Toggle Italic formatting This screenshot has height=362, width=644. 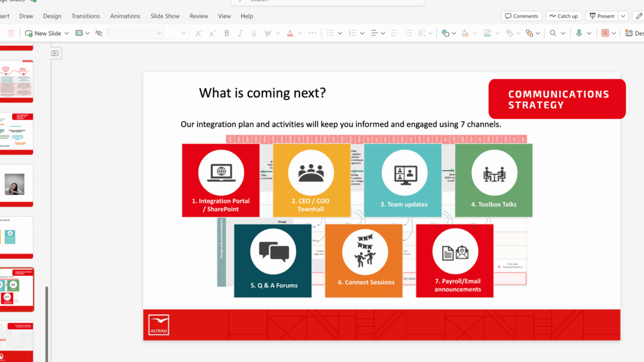[240, 33]
